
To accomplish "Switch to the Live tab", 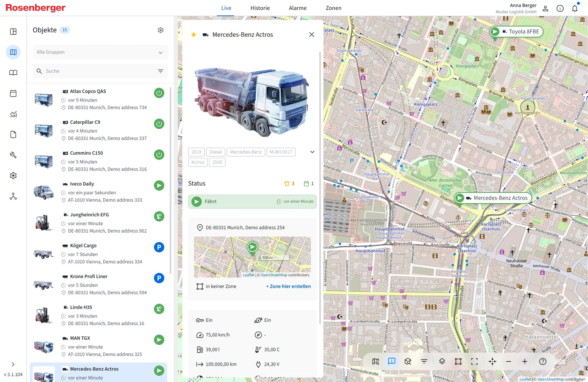I will 226,8.
